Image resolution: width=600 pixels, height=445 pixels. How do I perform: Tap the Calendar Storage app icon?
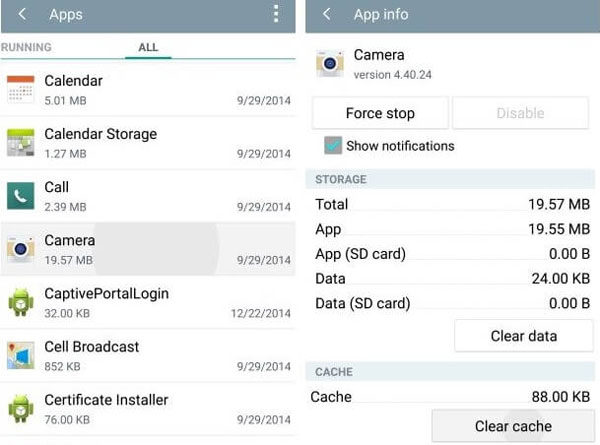click(x=21, y=143)
